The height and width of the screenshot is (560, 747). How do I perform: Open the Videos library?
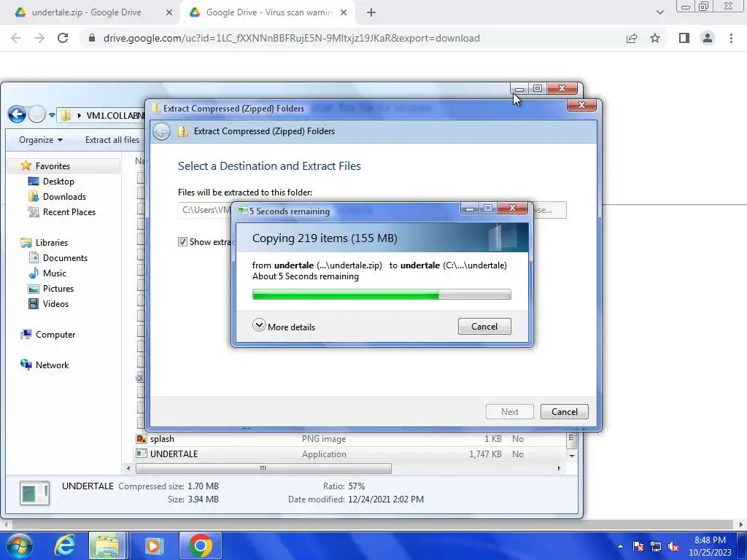55,303
